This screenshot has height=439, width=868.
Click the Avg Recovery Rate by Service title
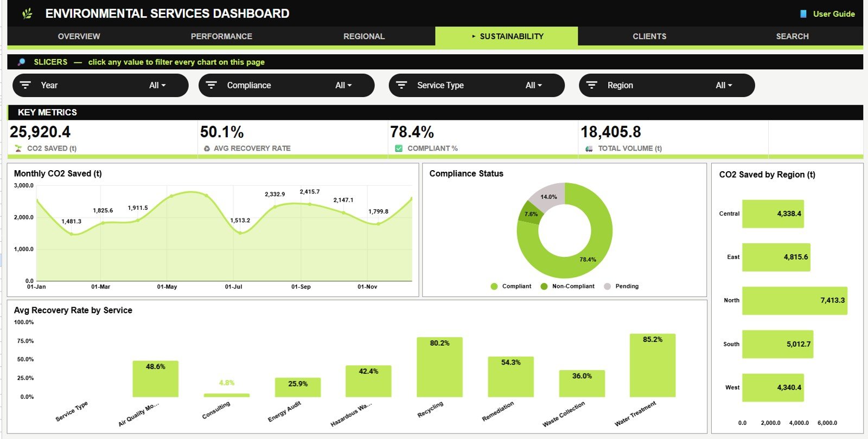pos(73,310)
